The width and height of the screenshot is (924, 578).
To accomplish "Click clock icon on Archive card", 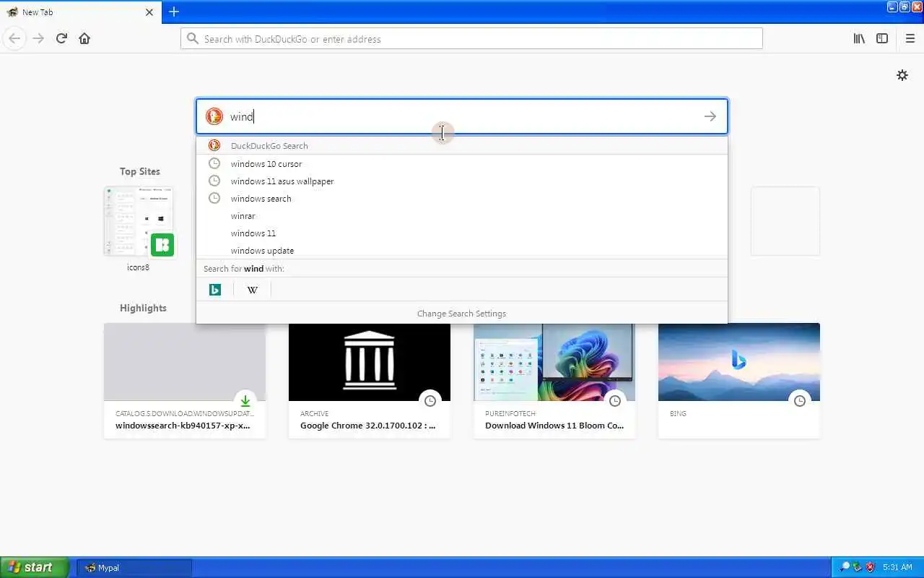I will pos(430,400).
